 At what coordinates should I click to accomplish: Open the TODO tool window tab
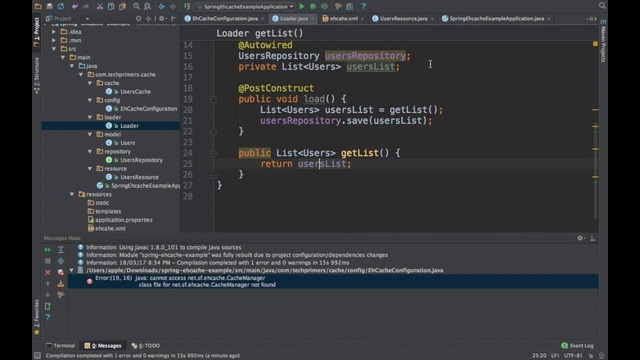point(146,346)
